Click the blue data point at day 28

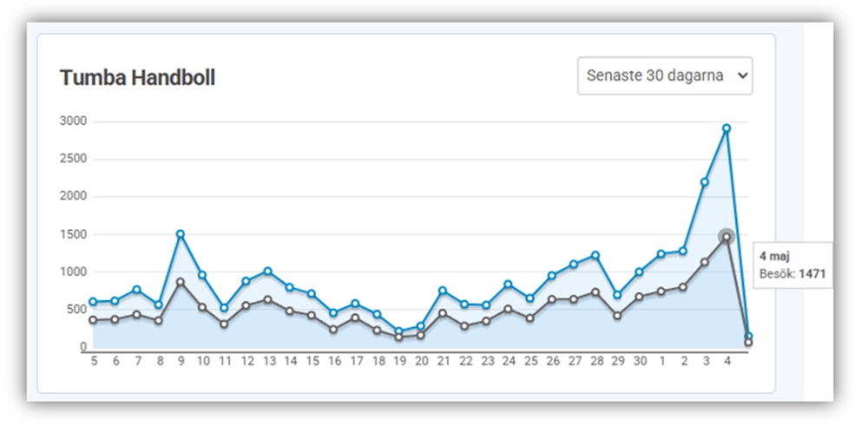(x=595, y=255)
